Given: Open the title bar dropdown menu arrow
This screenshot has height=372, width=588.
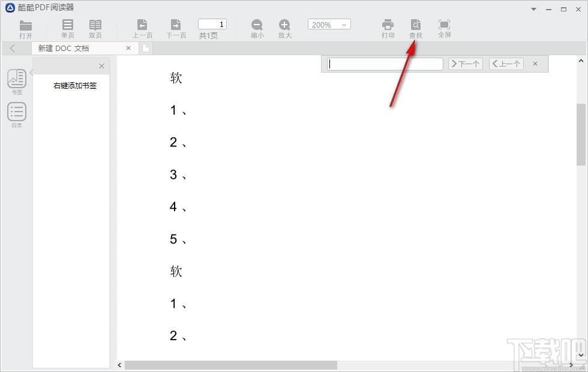Looking at the screenshot, I should coord(533,10).
